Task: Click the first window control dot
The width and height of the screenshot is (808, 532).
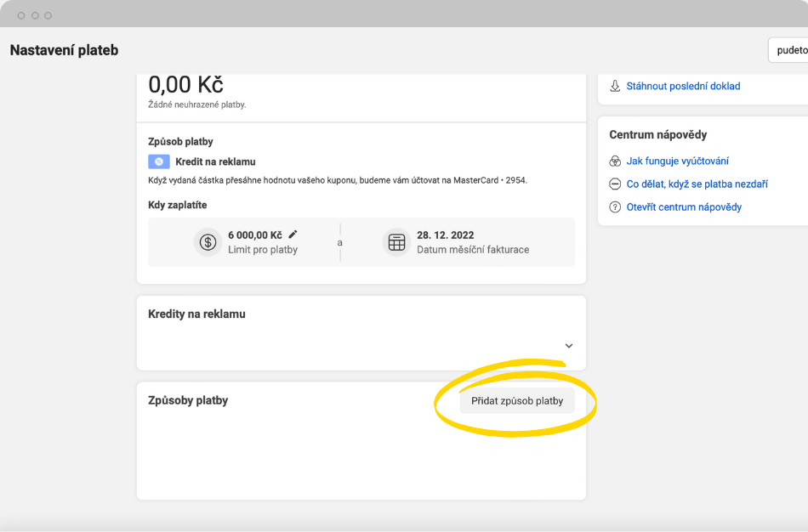Action: point(21,15)
